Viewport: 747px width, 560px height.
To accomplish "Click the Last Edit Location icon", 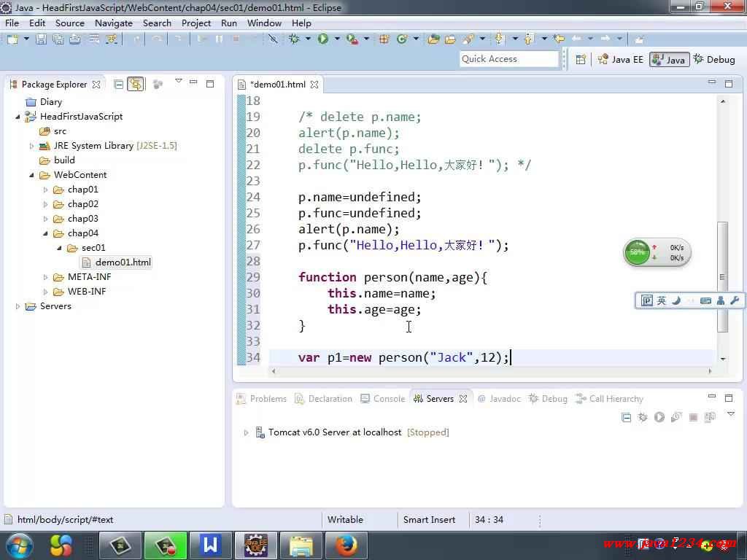I will [559, 39].
